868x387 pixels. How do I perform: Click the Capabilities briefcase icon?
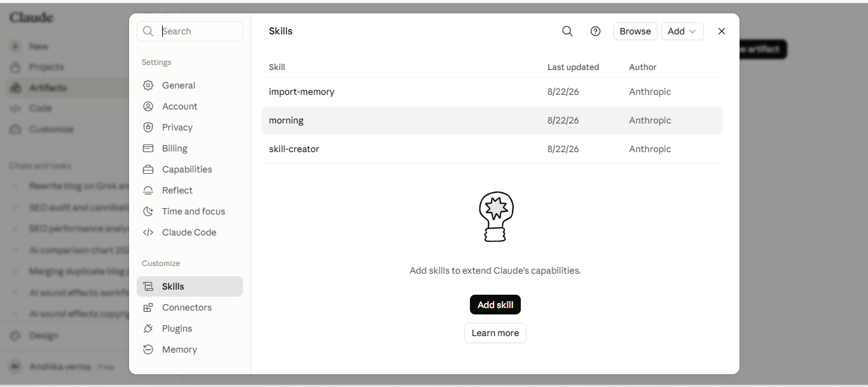(148, 169)
